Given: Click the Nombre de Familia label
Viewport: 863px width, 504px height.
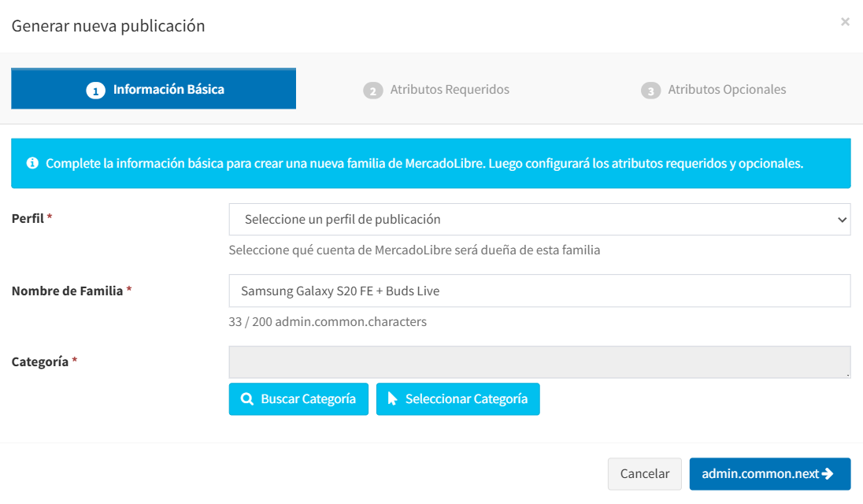Looking at the screenshot, I should click(67, 291).
